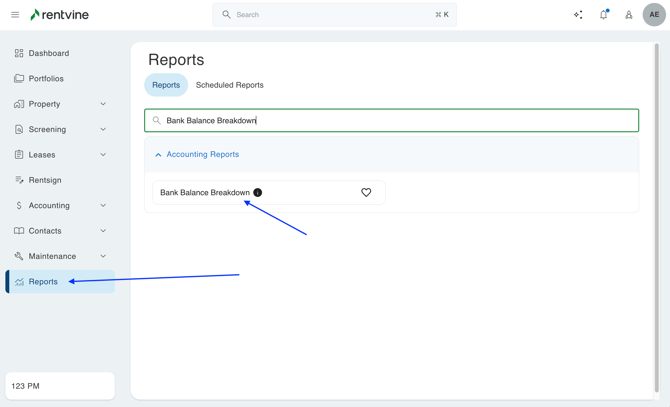Click the Rentvine logo
The height and width of the screenshot is (407, 670).
click(x=60, y=15)
